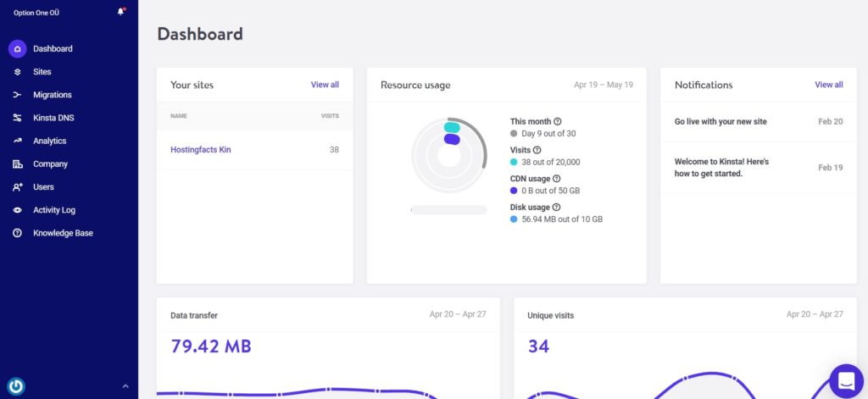
Task: Open the Migrations menu item
Action: [x=52, y=95]
